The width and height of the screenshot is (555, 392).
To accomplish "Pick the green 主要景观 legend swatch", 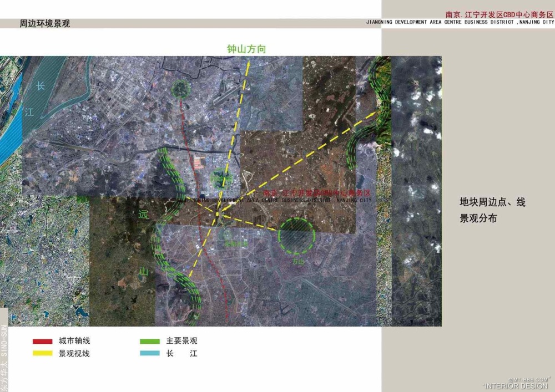I will 150,341.
